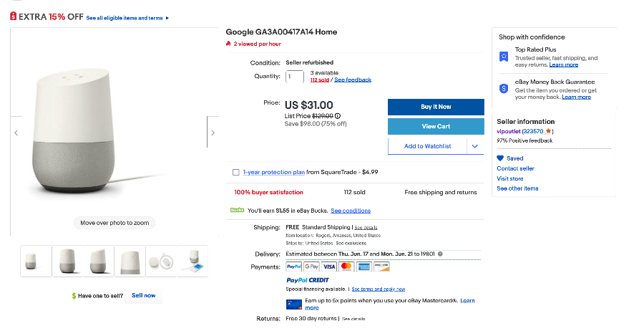Screen dimensions: 644x331
Task: Click the Saved heart icon
Action: click(x=501, y=158)
